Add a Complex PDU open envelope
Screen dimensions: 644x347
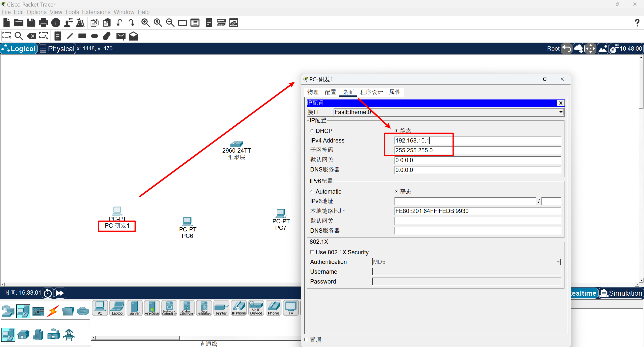click(133, 36)
